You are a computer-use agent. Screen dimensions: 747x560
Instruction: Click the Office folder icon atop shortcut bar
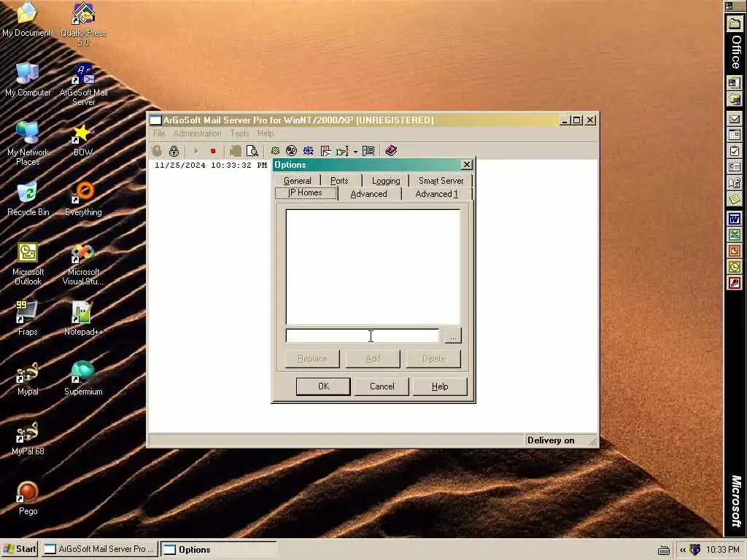(734, 23)
